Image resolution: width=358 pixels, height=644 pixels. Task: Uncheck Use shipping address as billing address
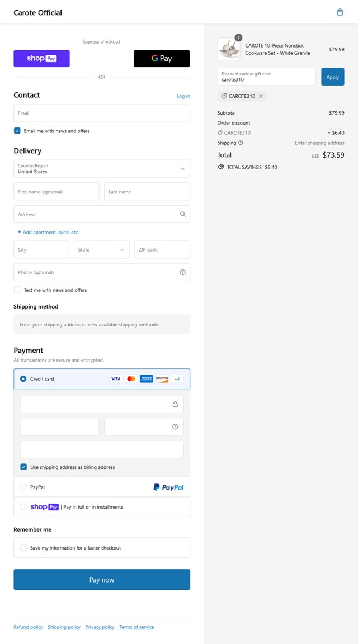pos(23,467)
